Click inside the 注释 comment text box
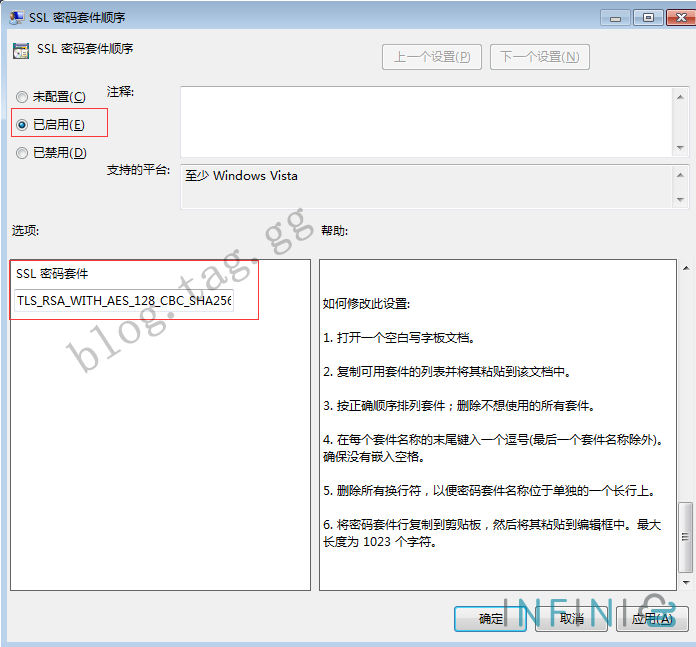Image resolution: width=696 pixels, height=647 pixels. 425,121
